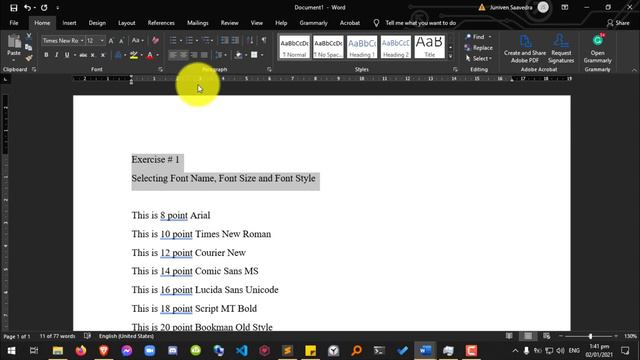Increase font size with grow font icon

click(111, 41)
